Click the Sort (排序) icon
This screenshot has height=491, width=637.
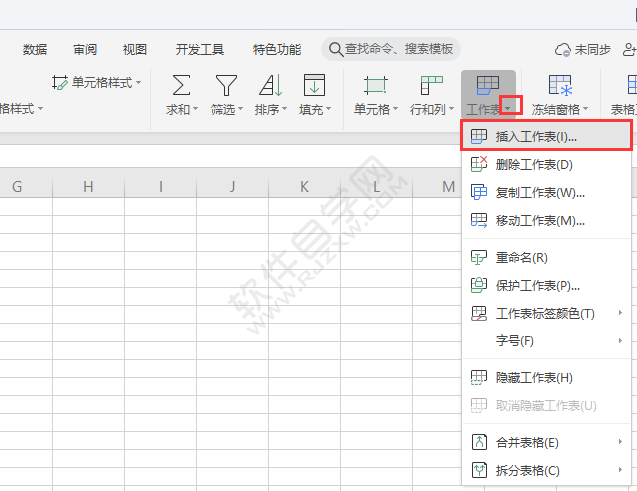click(x=270, y=86)
